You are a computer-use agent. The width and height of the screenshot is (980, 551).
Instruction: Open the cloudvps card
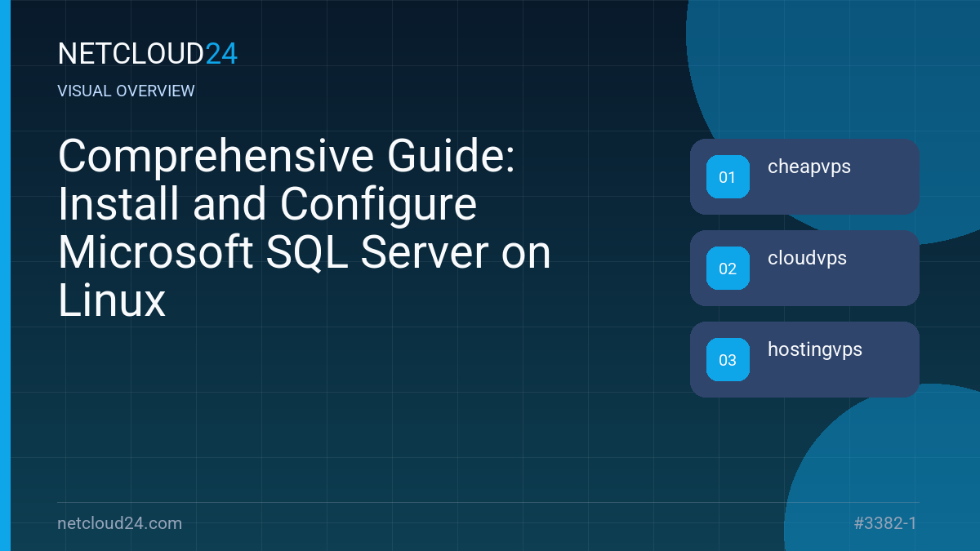coord(804,268)
